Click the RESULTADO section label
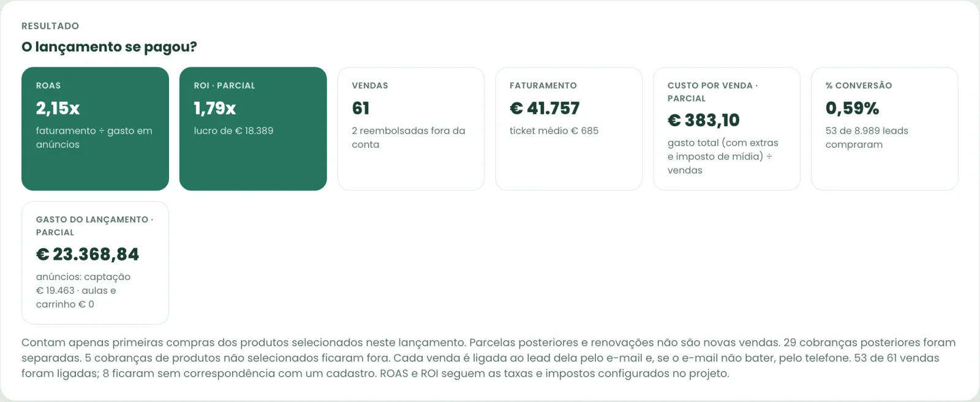The image size is (980, 402). pyautogui.click(x=50, y=26)
